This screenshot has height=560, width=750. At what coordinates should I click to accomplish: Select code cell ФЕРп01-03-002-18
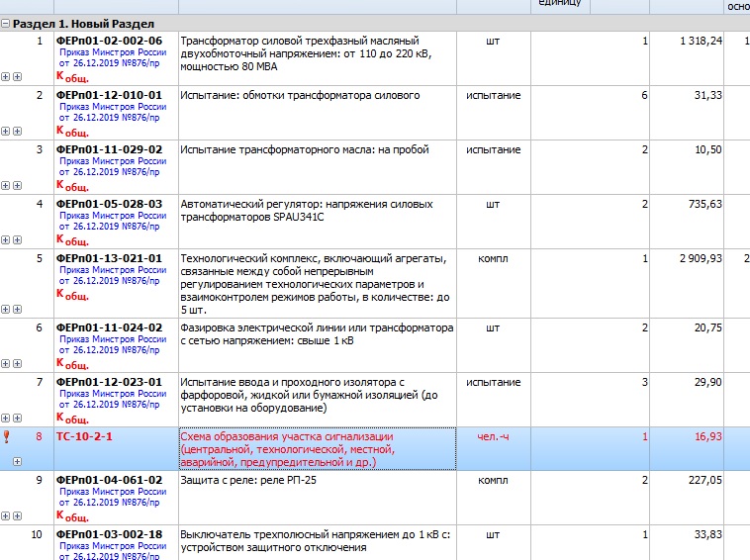(109, 535)
